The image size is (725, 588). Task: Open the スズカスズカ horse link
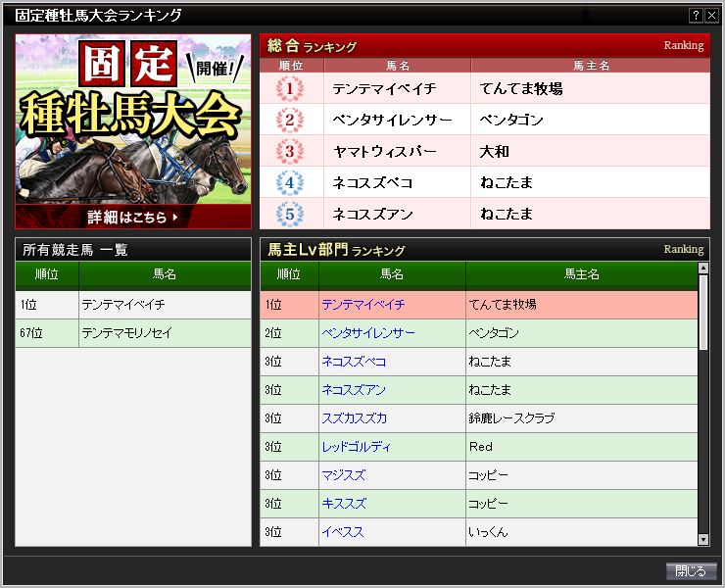(355, 418)
